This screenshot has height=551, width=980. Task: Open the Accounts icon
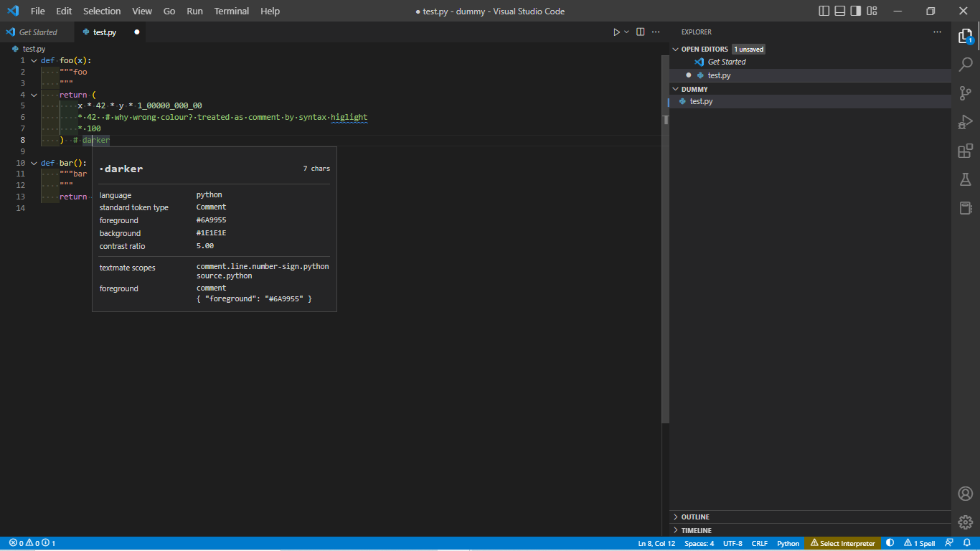(x=965, y=494)
